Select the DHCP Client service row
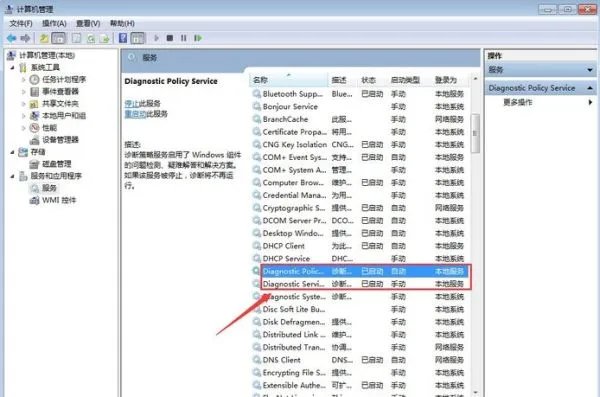Viewport: 600px width, 397px height. coord(360,246)
